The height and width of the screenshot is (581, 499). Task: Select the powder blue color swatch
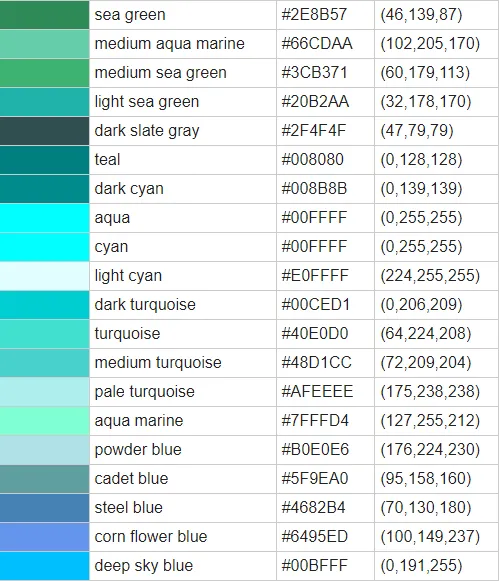point(44,449)
